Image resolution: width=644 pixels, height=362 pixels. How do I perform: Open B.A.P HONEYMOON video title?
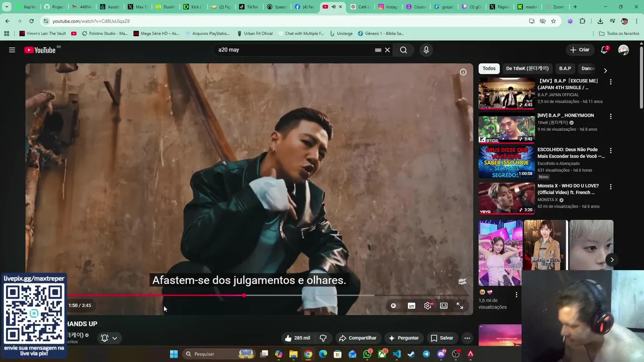pyautogui.click(x=566, y=115)
